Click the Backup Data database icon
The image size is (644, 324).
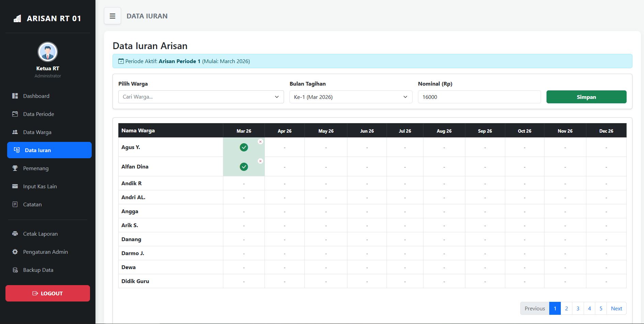(15, 270)
